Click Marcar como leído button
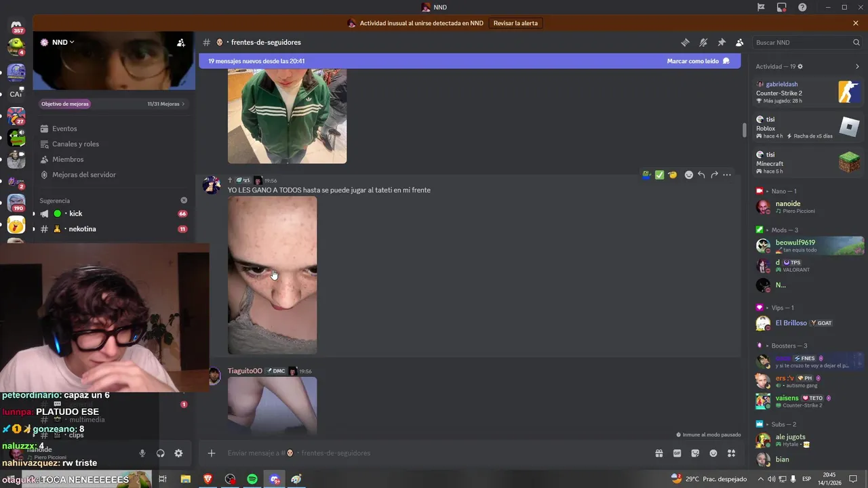868x488 pixels. 698,61
